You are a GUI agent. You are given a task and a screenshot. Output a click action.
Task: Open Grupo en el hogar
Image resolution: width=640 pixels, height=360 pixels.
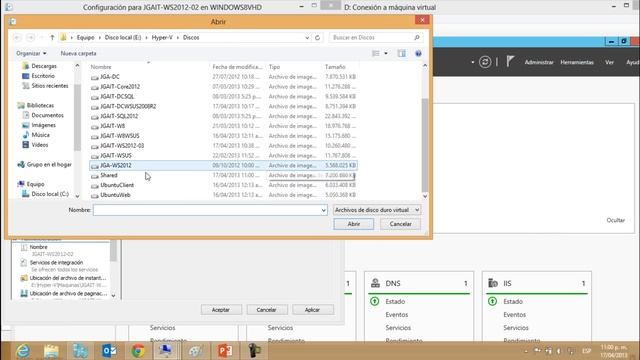[x=44, y=164]
